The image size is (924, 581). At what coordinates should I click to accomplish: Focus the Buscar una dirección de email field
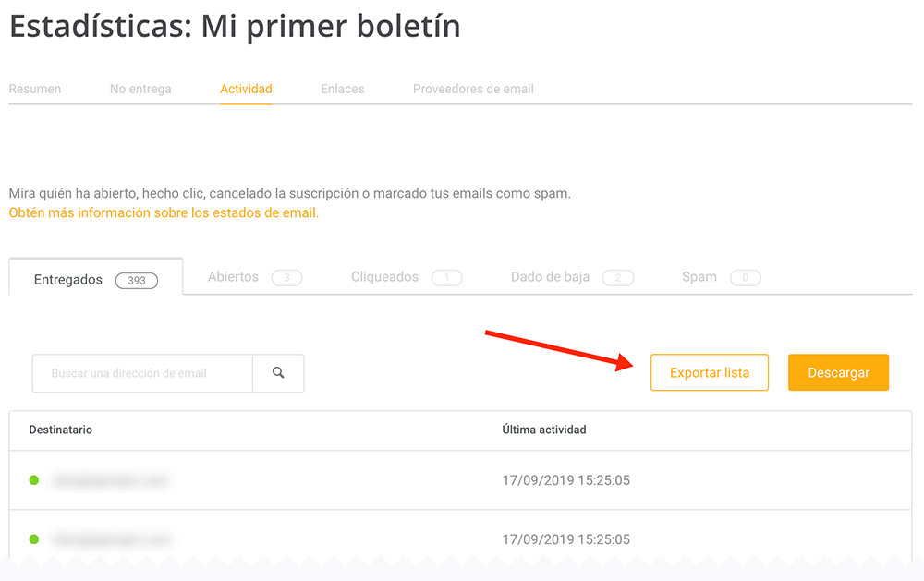pos(142,373)
